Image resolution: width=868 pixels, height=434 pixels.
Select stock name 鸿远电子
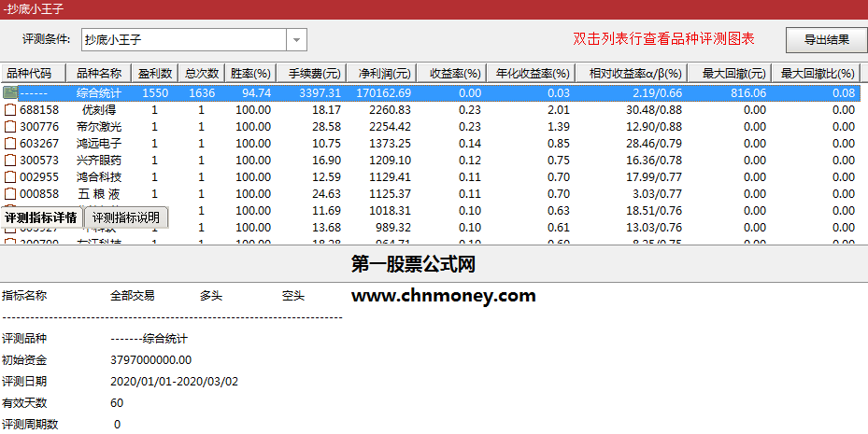[98, 144]
